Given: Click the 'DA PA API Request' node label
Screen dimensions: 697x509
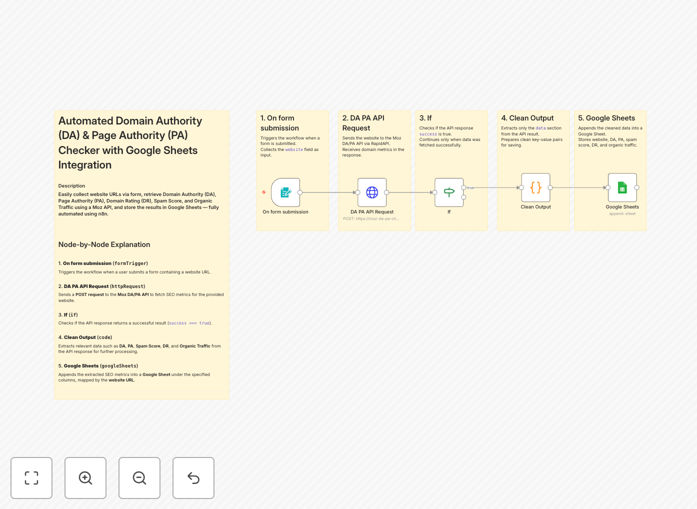Looking at the screenshot, I should 372,212.
